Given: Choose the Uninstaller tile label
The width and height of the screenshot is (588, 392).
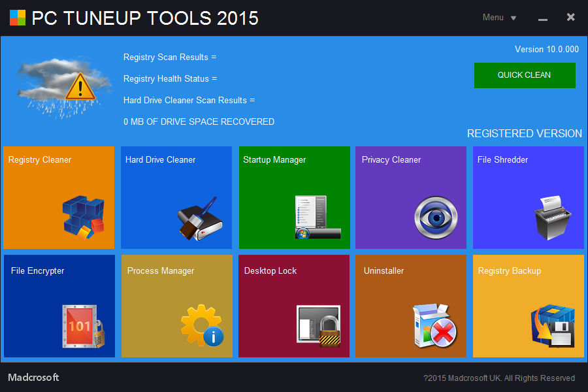Looking at the screenshot, I should 384,271.
